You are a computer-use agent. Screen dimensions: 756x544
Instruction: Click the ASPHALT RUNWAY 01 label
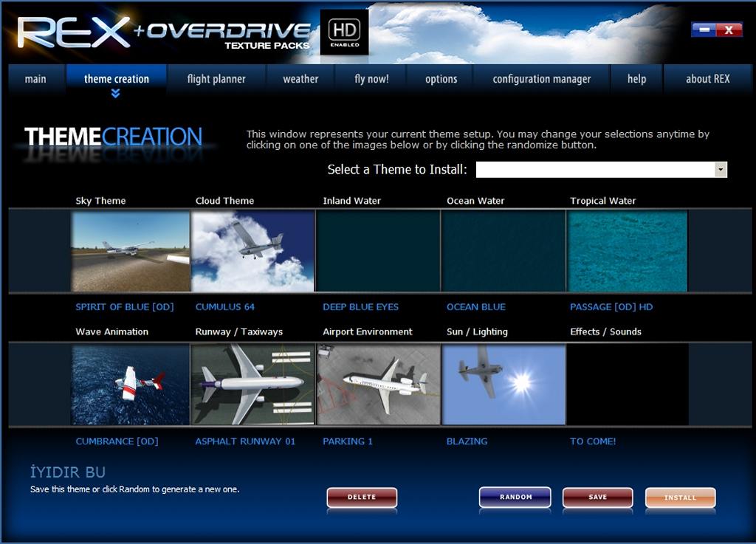[x=245, y=441]
